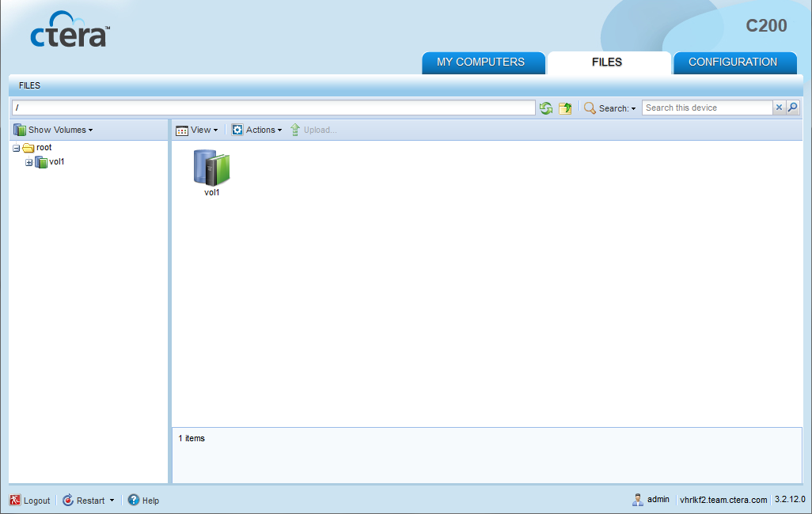Click the magnifier search submit icon
Viewport: 812px width, 514px height.
tap(793, 107)
